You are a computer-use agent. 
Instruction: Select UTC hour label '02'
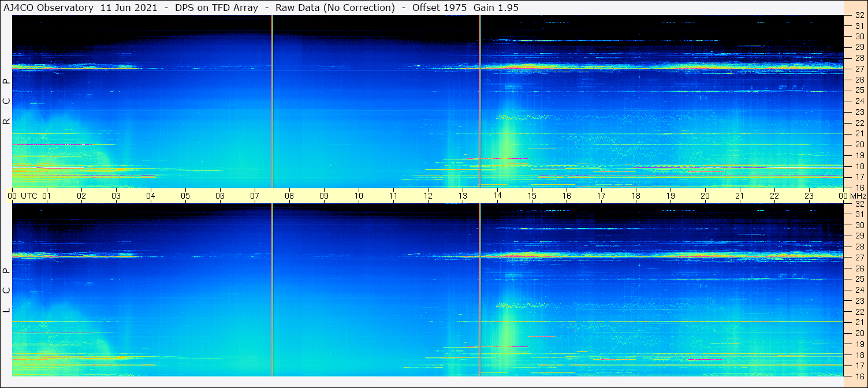pos(81,196)
